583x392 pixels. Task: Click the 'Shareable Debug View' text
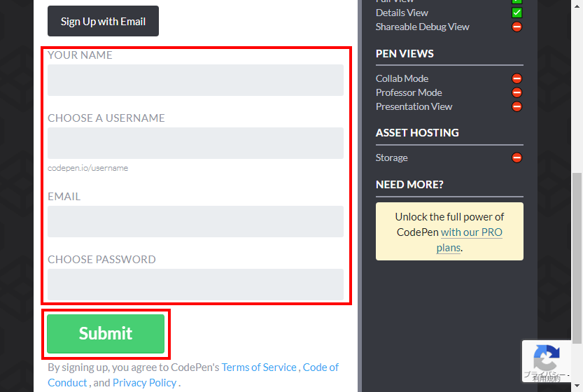[423, 27]
